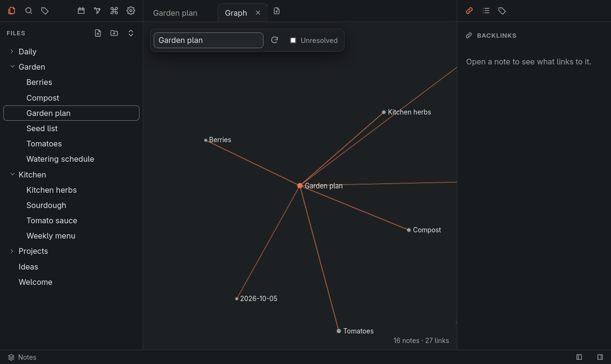Image resolution: width=611 pixels, height=364 pixels.
Task: Open the Ideas note
Action: pyautogui.click(x=71, y=267)
